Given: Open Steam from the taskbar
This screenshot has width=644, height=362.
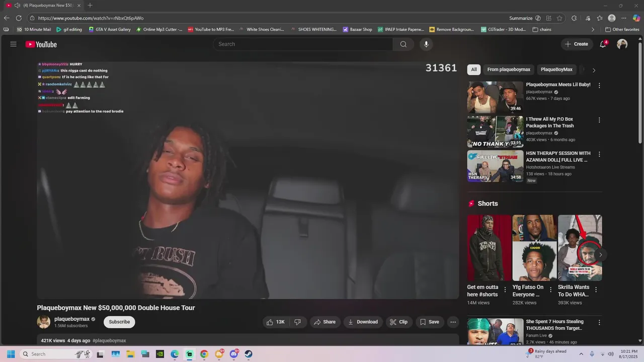Looking at the screenshot, I should tap(249, 354).
